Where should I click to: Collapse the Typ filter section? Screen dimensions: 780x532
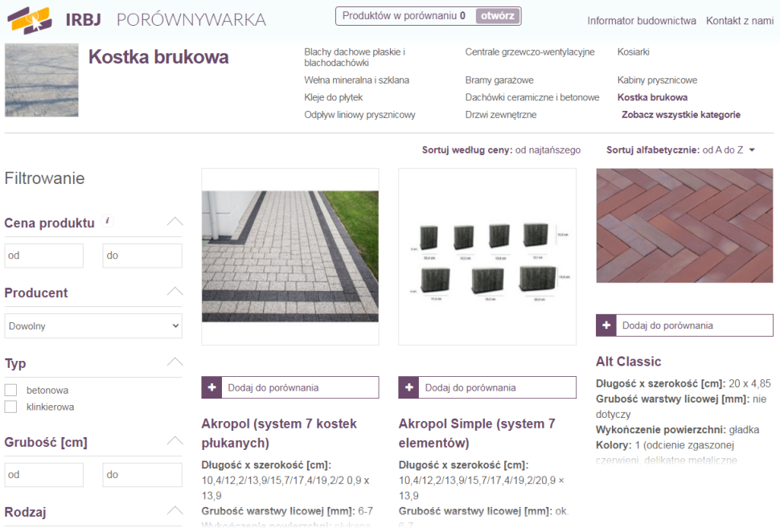click(x=174, y=362)
